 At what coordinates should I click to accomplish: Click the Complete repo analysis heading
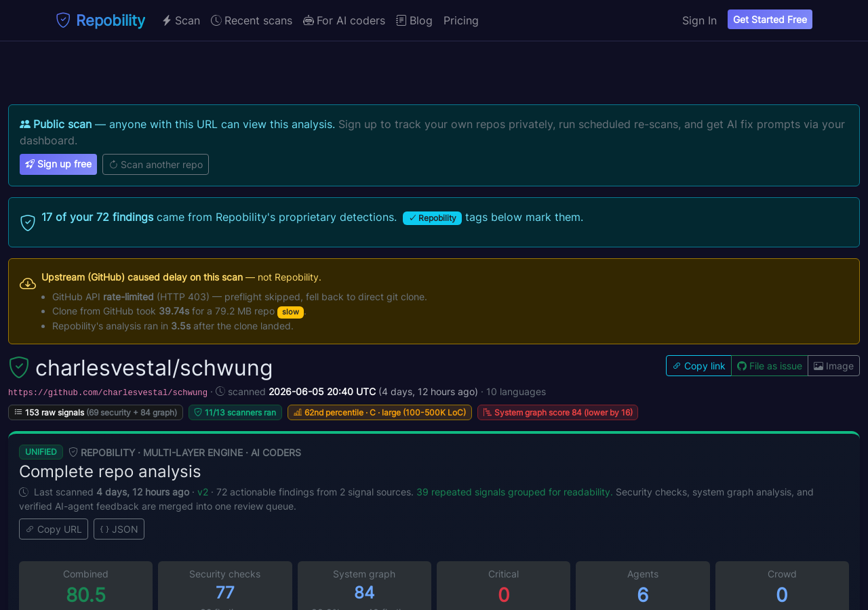coord(110,471)
